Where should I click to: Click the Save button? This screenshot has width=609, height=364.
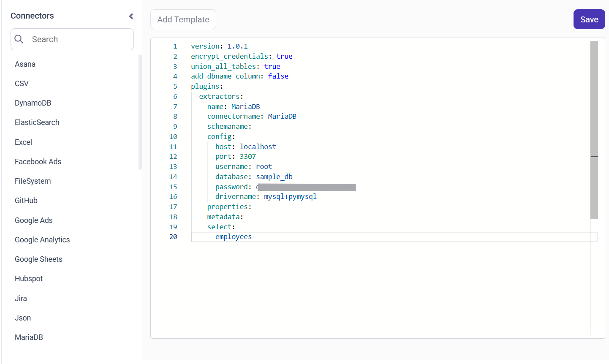[589, 19]
